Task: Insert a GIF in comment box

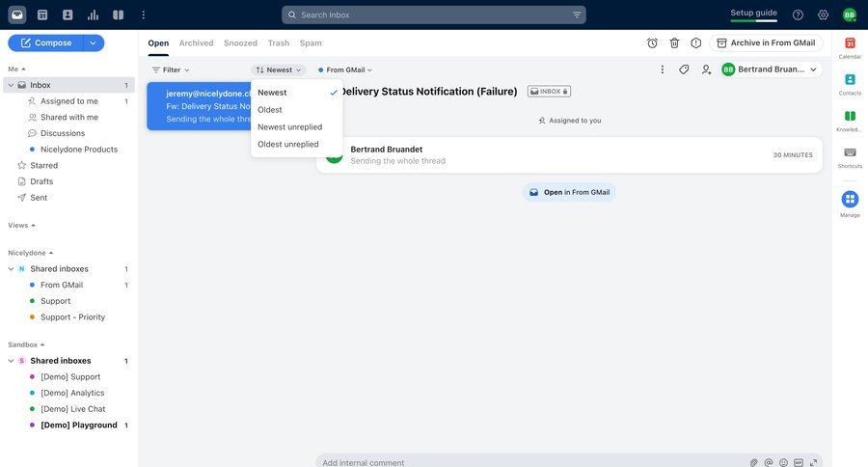Action: click(x=799, y=462)
